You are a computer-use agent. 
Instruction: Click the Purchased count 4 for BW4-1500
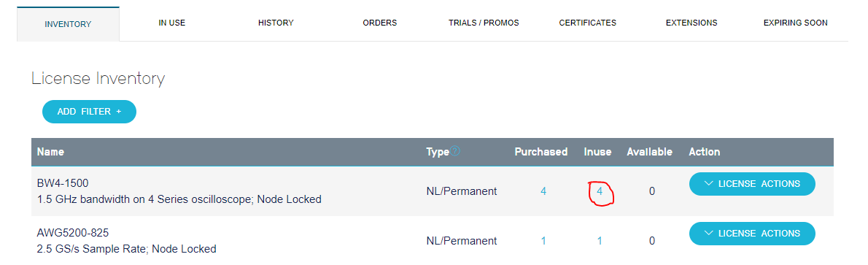(x=543, y=191)
